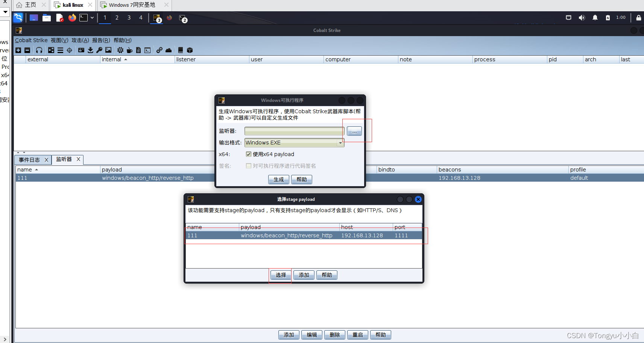Switch to workspace 3 in the panel
The width and height of the screenshot is (644, 343).
pyautogui.click(x=129, y=18)
